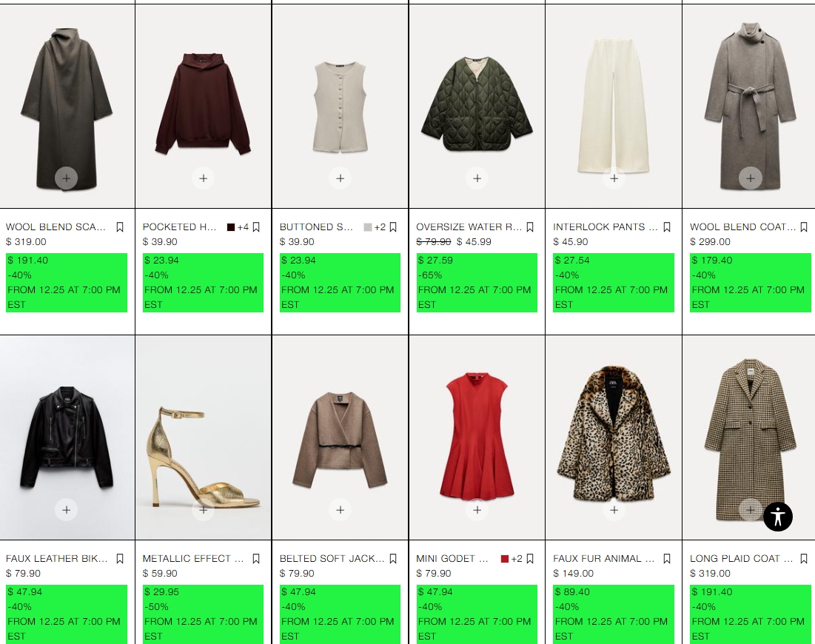Add the burgundy hoodie via its plus icon

pyautogui.click(x=203, y=178)
